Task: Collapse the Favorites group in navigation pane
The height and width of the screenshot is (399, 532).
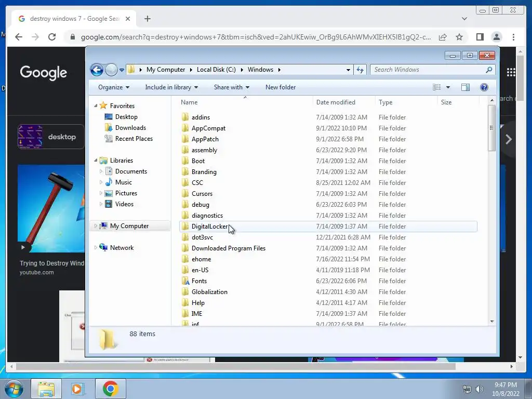Action: 96,106
